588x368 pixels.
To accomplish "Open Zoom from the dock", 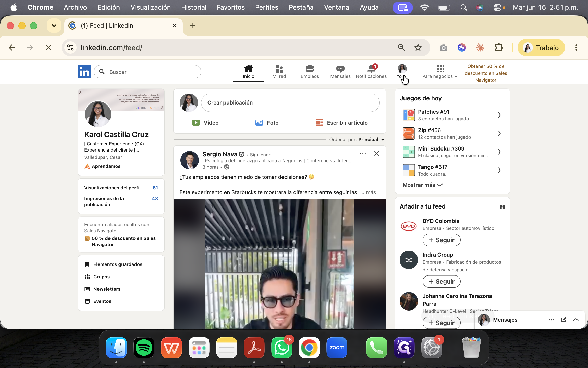I will 337,348.
